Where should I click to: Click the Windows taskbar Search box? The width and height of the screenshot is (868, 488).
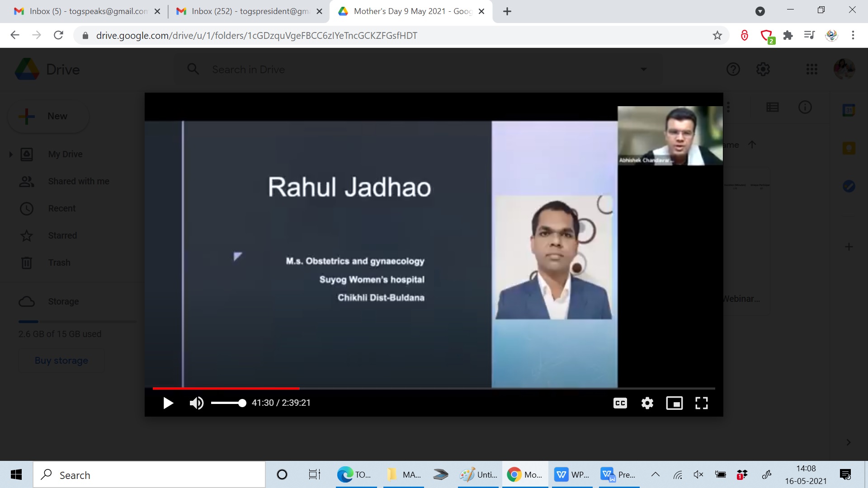(x=149, y=475)
